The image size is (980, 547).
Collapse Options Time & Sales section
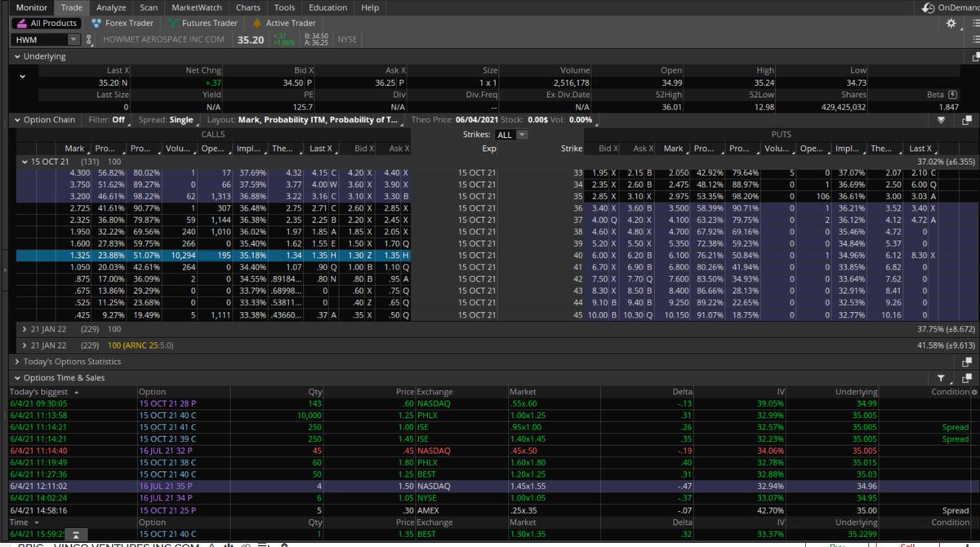click(x=17, y=378)
